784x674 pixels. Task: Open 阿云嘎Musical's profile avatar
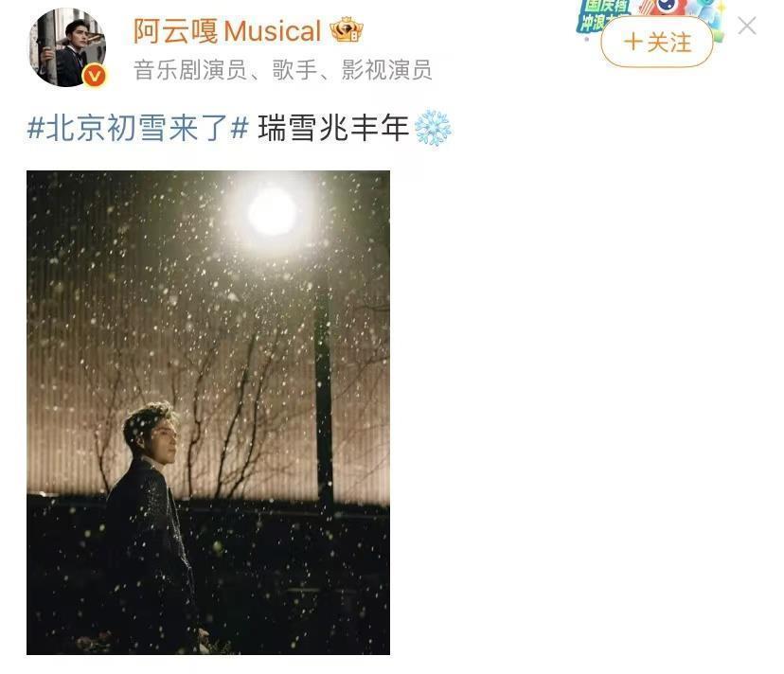[x=67, y=48]
